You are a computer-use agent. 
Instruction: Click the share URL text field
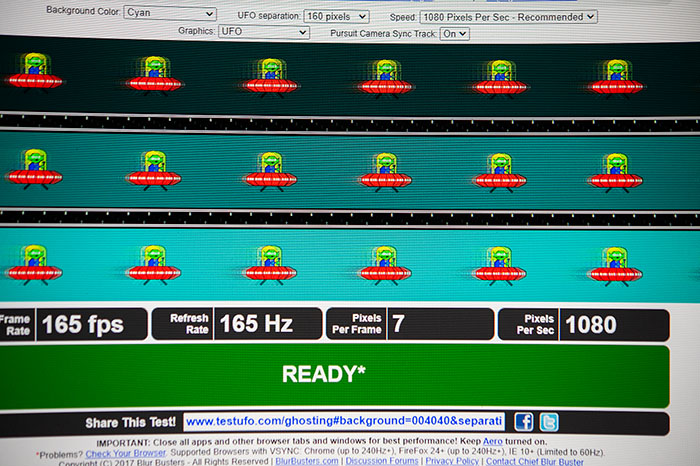[x=343, y=422]
